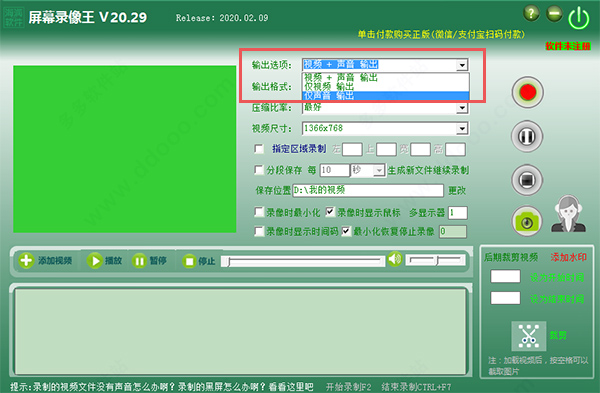Select 仅视频 输出 option
Viewport: 600px width, 393px height.
[386, 87]
